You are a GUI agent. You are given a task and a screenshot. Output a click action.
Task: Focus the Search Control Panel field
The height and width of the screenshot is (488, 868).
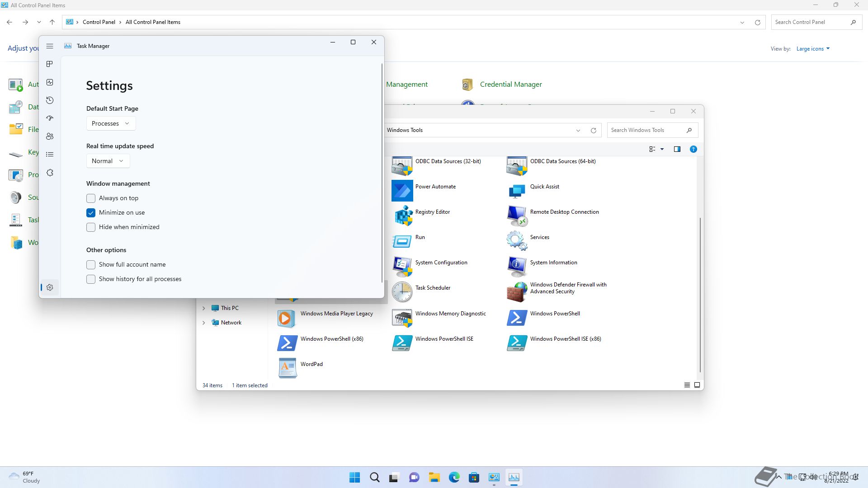click(x=816, y=22)
